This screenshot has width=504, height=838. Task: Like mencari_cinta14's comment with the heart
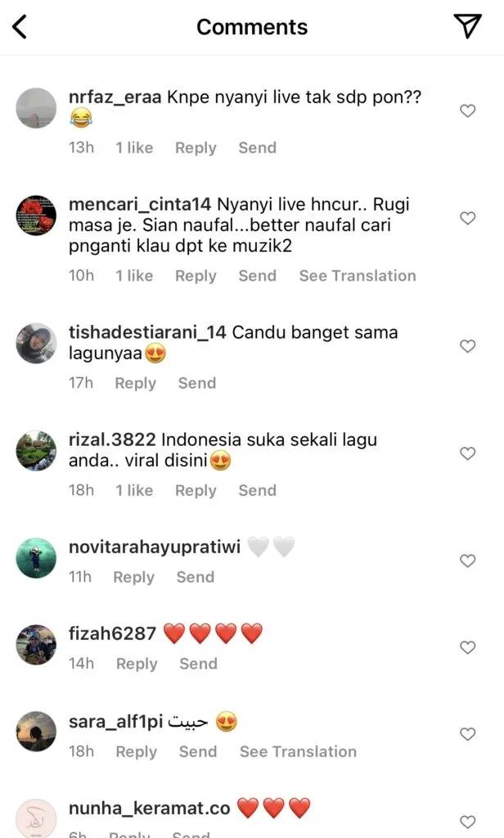[468, 218]
